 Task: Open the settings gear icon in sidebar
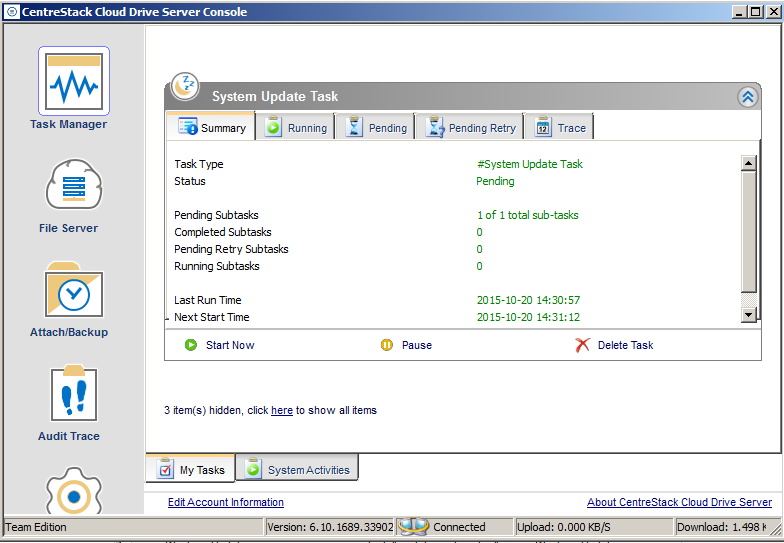[74, 491]
